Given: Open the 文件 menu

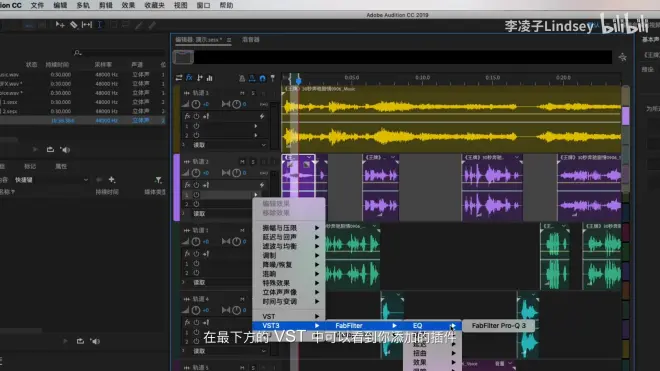Looking at the screenshot, I should pos(37,5).
